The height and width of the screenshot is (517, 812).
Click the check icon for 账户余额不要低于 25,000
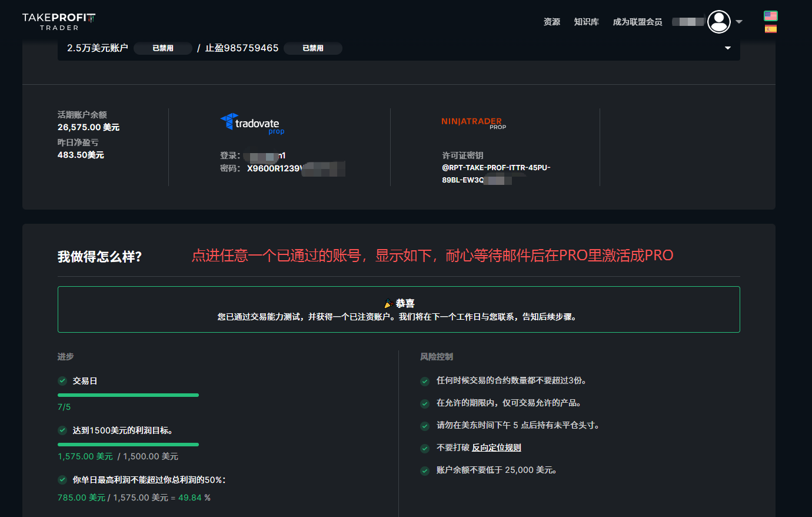[x=425, y=470]
